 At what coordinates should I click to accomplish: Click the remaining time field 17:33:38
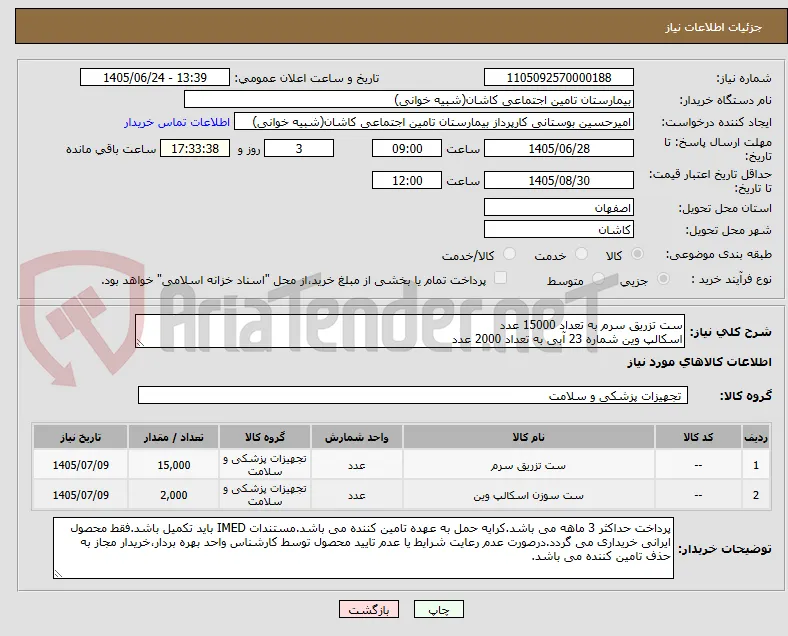[x=195, y=149]
